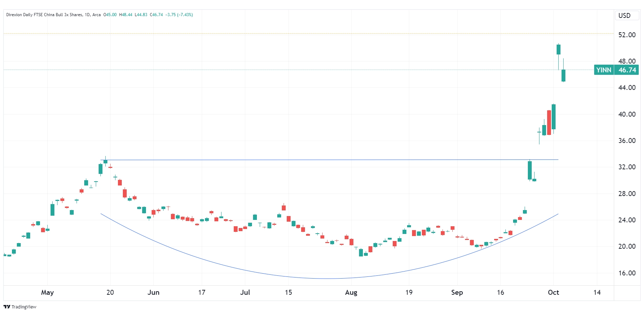The width and height of the screenshot is (644, 313).
Task: Click the 24.00 price axis label
Action: click(x=627, y=220)
